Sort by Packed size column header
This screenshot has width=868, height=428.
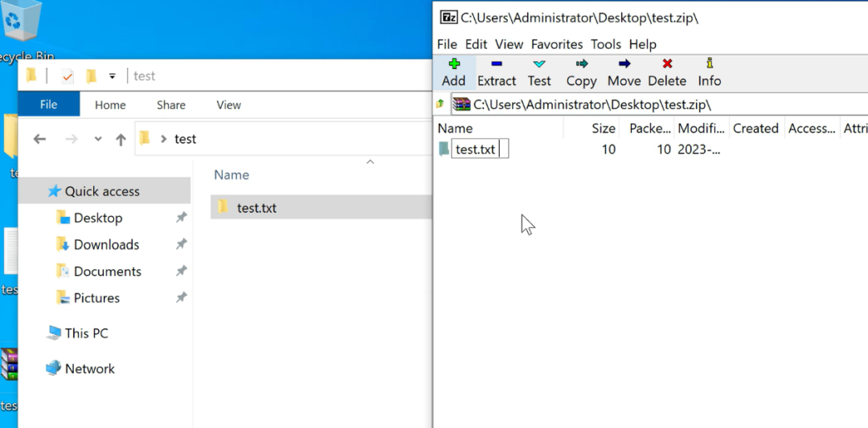pyautogui.click(x=646, y=128)
